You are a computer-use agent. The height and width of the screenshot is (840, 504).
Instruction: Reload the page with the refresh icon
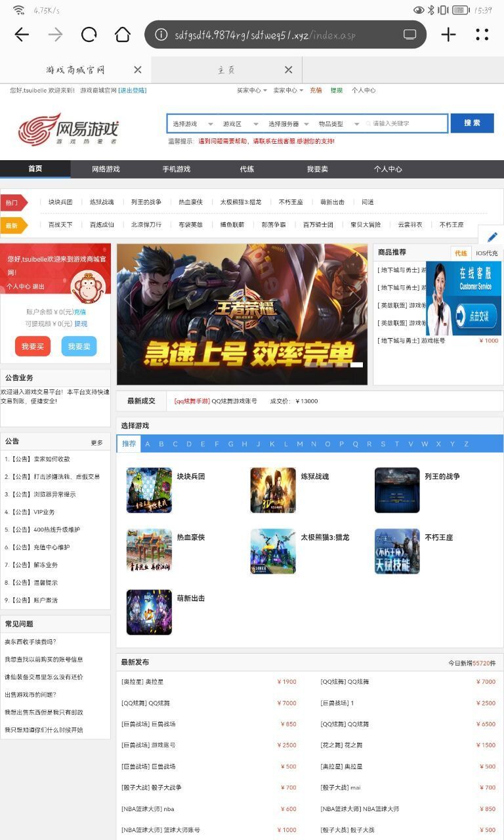coord(89,35)
